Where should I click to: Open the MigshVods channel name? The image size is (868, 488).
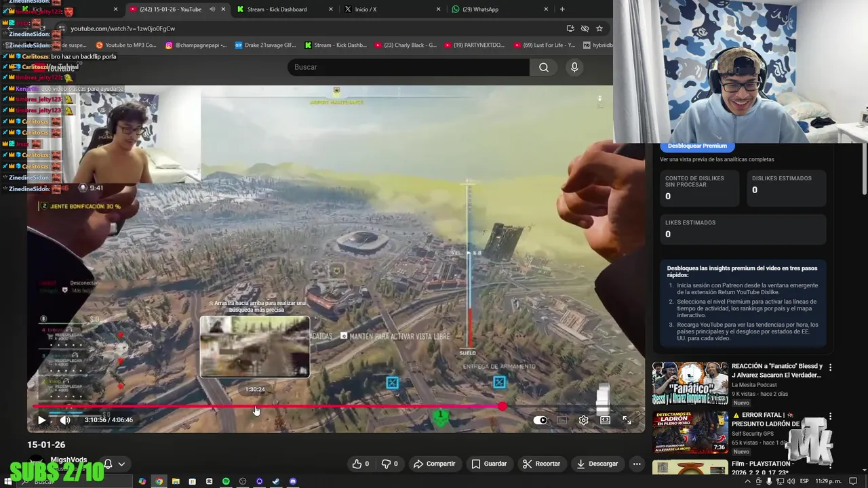(x=68, y=460)
